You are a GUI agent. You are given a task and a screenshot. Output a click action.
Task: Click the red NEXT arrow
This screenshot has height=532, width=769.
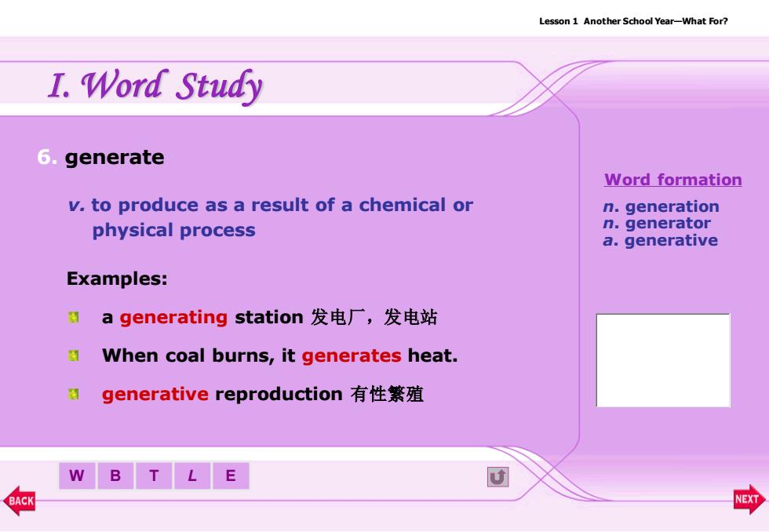click(749, 499)
